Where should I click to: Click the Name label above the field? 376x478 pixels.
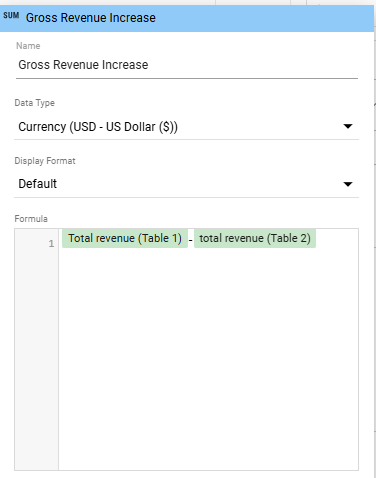click(28, 46)
